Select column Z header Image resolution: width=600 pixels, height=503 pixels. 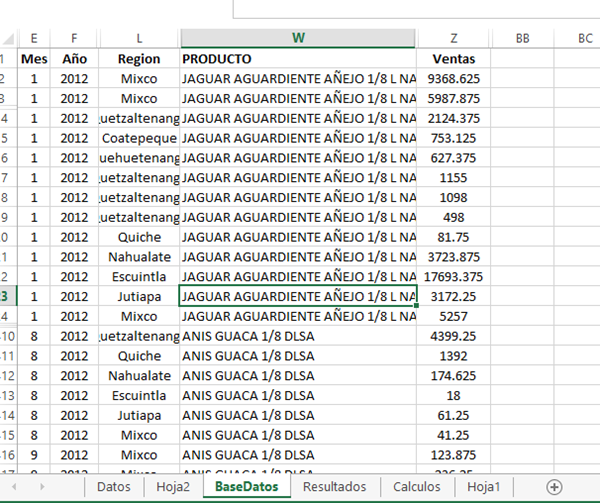point(454,38)
